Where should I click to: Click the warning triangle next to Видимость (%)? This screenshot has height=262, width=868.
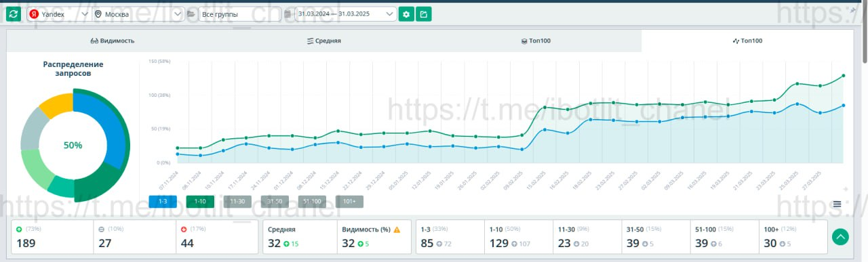pos(397,230)
